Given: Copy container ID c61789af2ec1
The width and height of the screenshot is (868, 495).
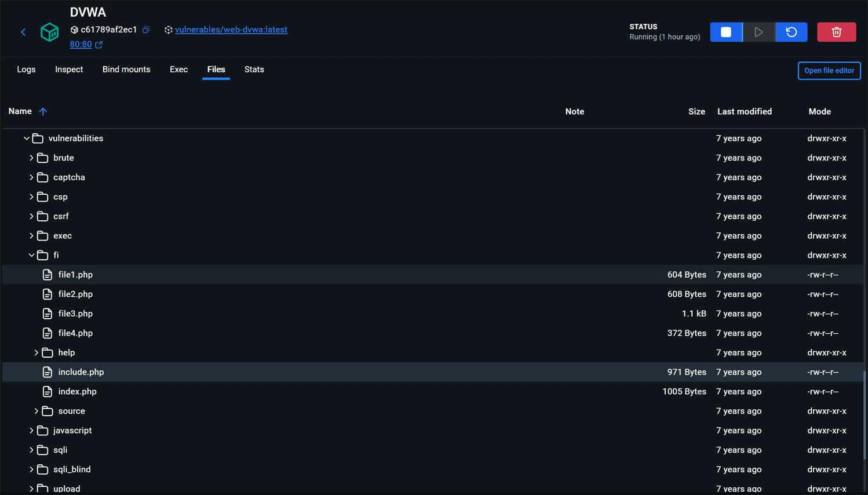Looking at the screenshot, I should pyautogui.click(x=146, y=30).
